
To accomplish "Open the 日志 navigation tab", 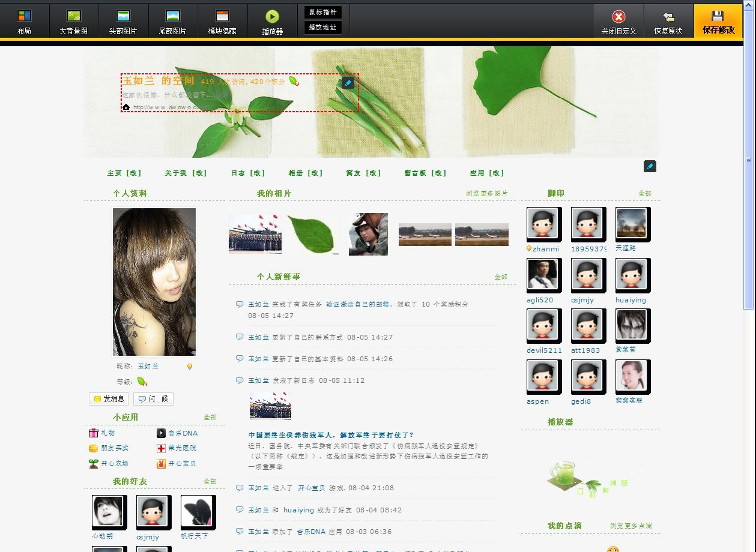I will 238,173.
